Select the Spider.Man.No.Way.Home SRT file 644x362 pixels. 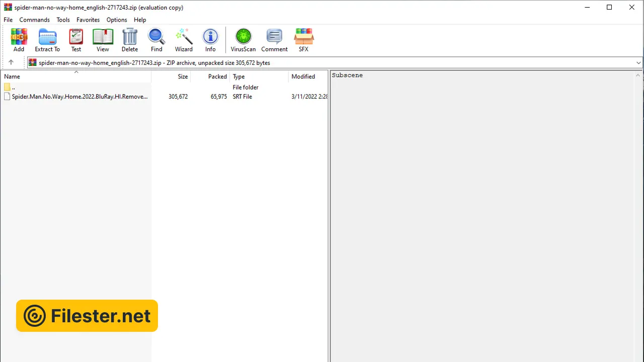pyautogui.click(x=79, y=97)
